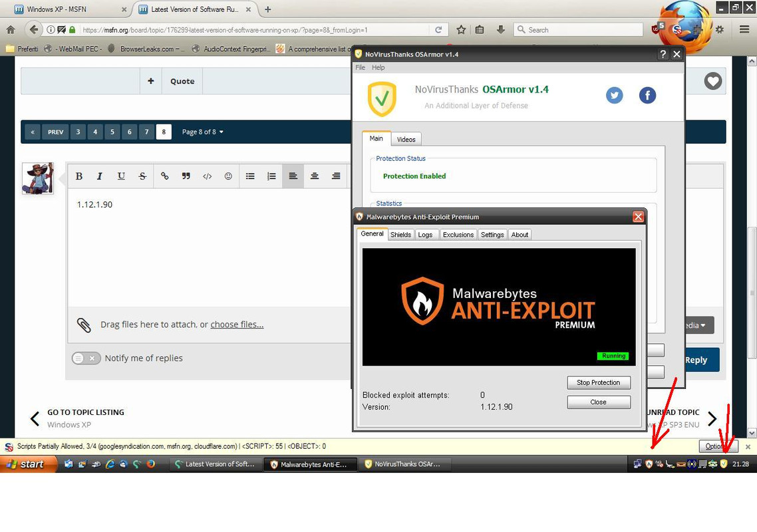Align editor text right
Screen dimensions: 757x532
336,176
